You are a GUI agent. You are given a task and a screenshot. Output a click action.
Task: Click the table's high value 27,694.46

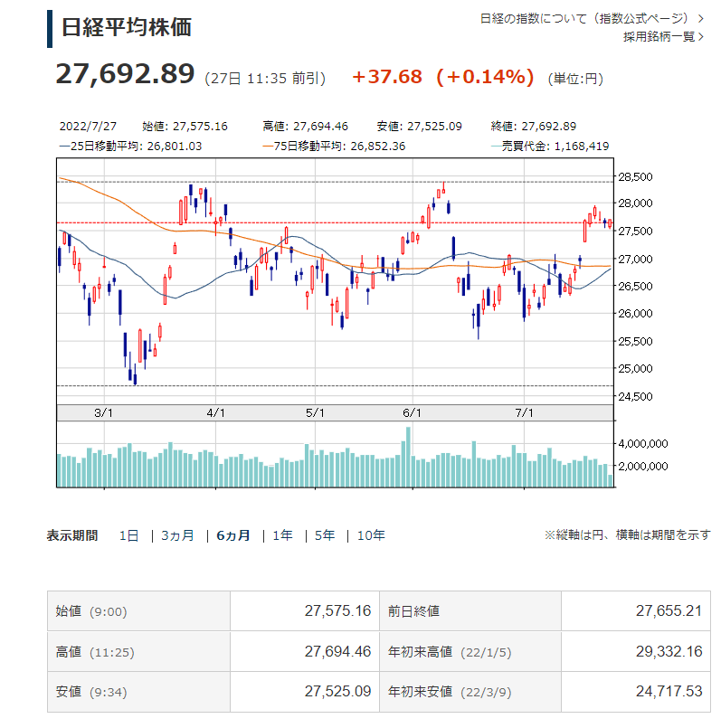pyautogui.click(x=337, y=652)
